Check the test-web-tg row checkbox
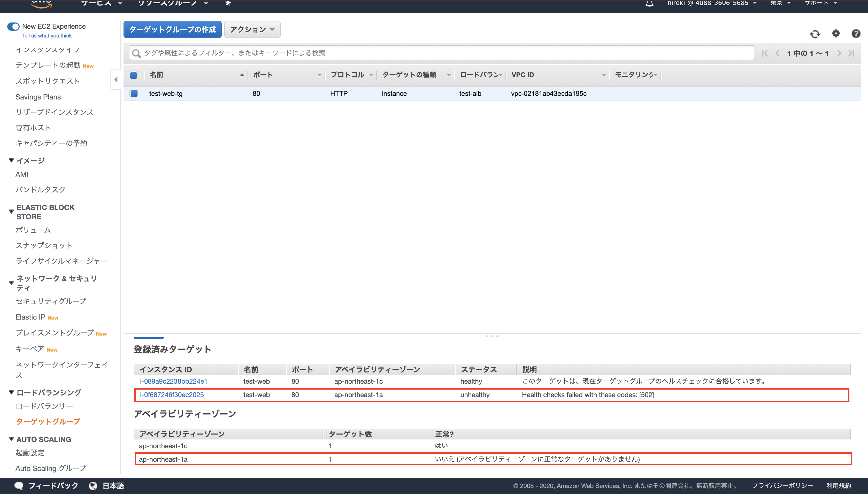Viewport: 868px width, 503px height. tap(134, 93)
